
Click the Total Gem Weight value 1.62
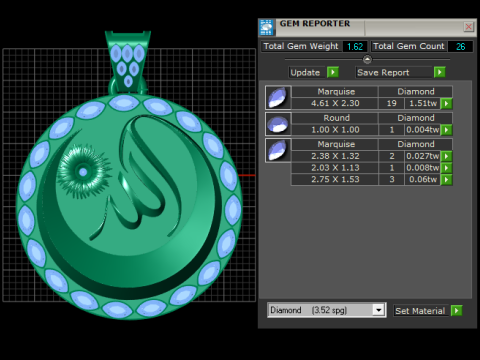355,46
